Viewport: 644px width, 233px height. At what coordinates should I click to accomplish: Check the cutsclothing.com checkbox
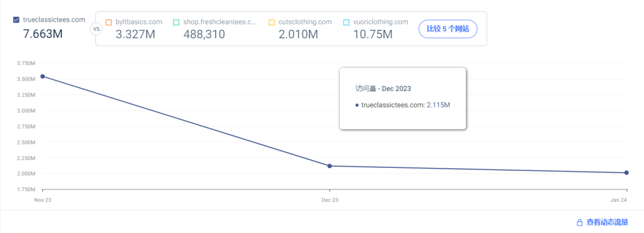(x=272, y=22)
